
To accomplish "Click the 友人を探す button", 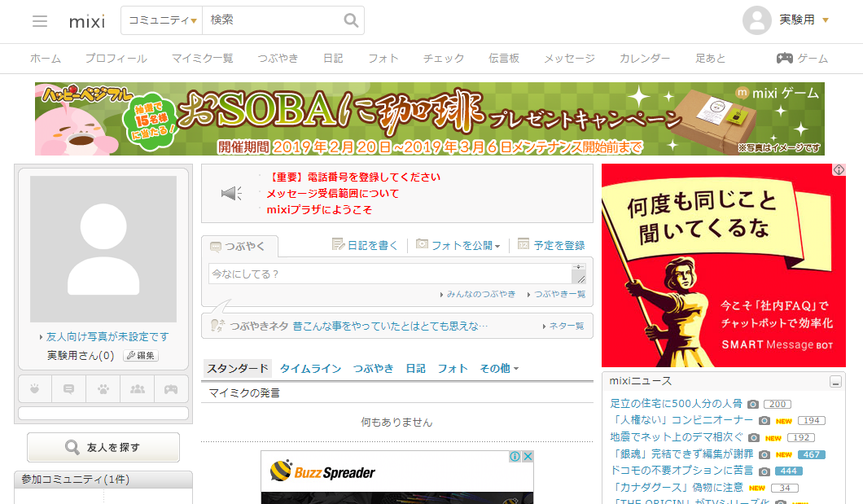I will [x=103, y=447].
